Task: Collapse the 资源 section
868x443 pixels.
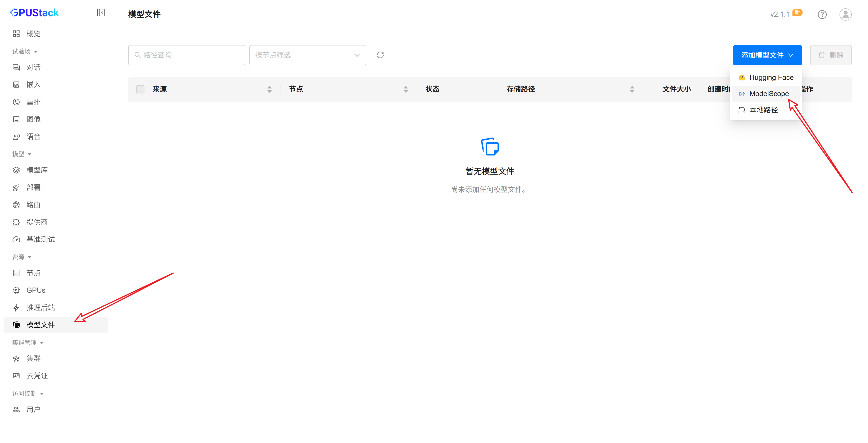Action: click(x=22, y=257)
